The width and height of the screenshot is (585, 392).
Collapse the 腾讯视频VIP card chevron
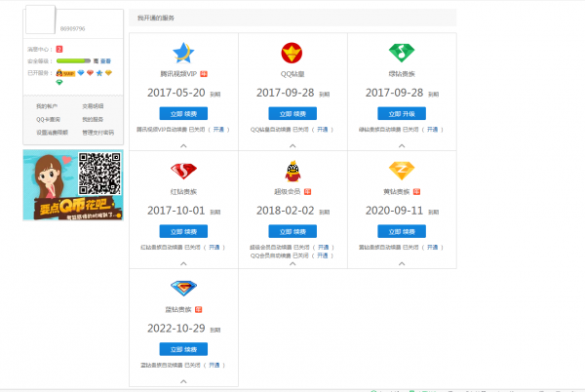183,146
